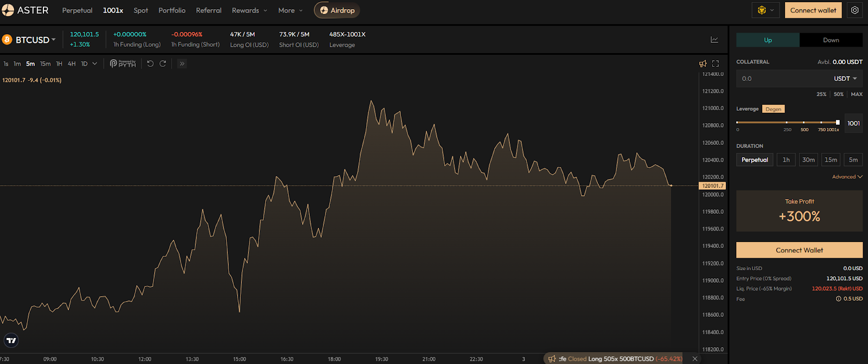This screenshot has height=364, width=868.
Task: Click the redo arrow in chart toolbar
Action: coord(163,63)
